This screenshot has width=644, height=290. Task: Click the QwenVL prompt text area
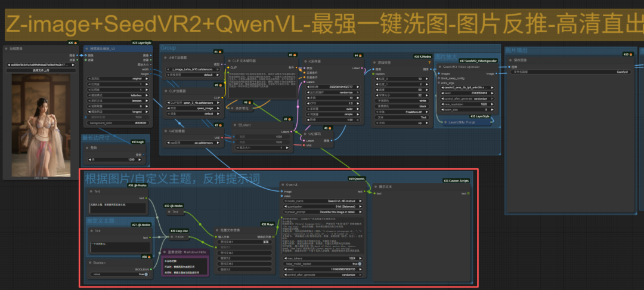[x=323, y=235]
